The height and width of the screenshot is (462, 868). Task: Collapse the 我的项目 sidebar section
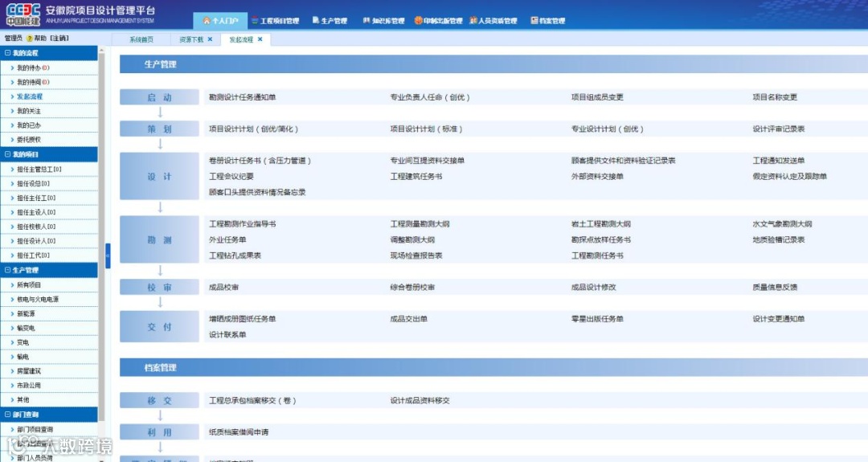[8, 154]
